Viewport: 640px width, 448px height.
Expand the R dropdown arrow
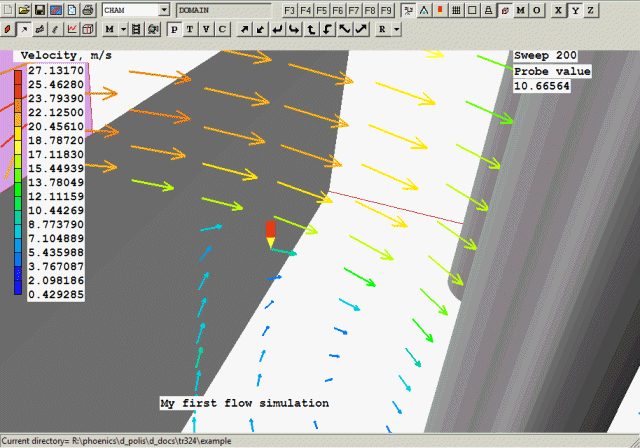[397, 29]
